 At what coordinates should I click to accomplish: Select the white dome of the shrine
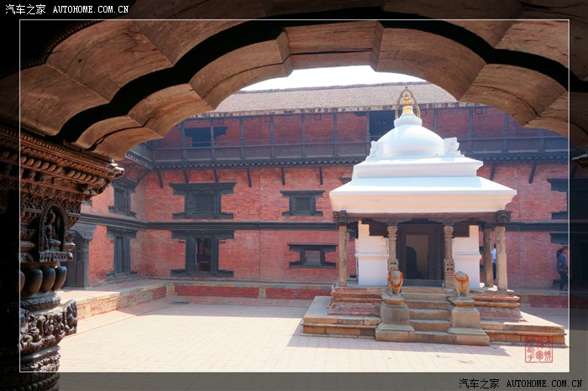click(407, 139)
